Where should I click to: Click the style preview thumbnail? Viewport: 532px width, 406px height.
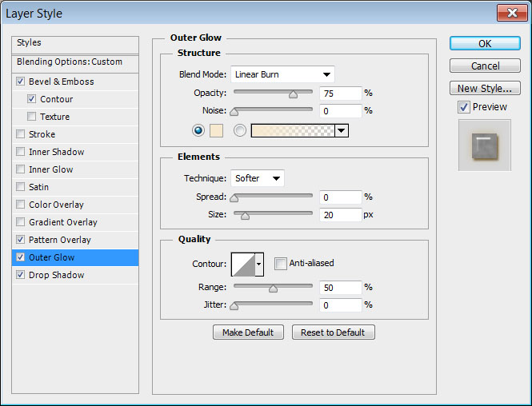pos(484,145)
